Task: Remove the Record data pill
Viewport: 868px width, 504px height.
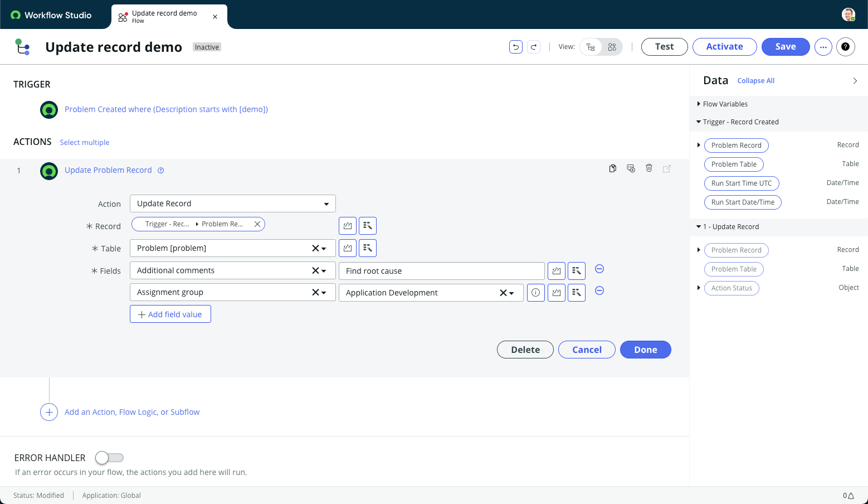Action: 257,224
